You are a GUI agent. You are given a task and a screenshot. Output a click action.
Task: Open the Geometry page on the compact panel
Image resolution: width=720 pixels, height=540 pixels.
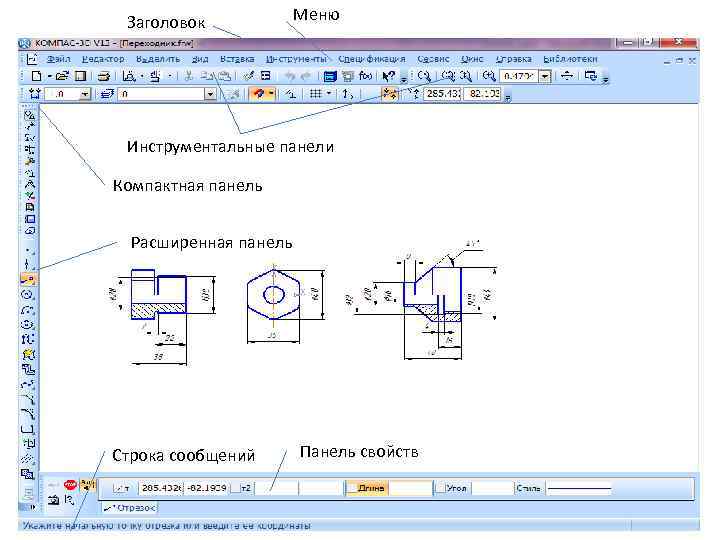point(29,115)
